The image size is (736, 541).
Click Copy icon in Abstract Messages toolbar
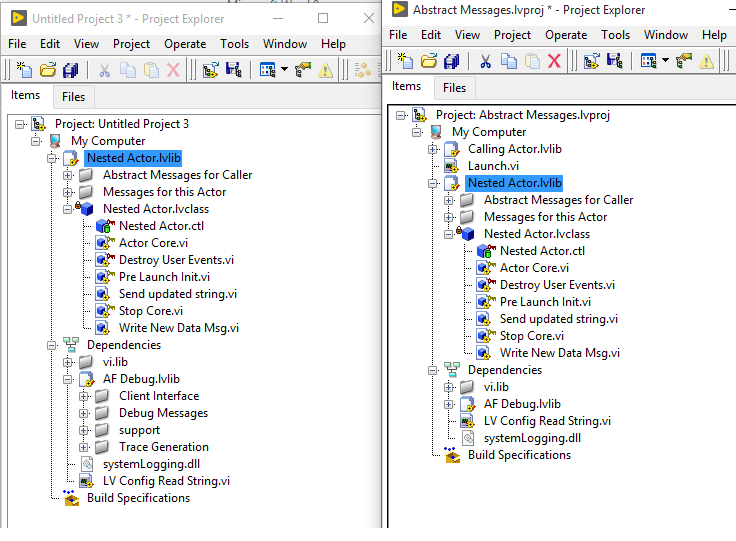coord(509,61)
